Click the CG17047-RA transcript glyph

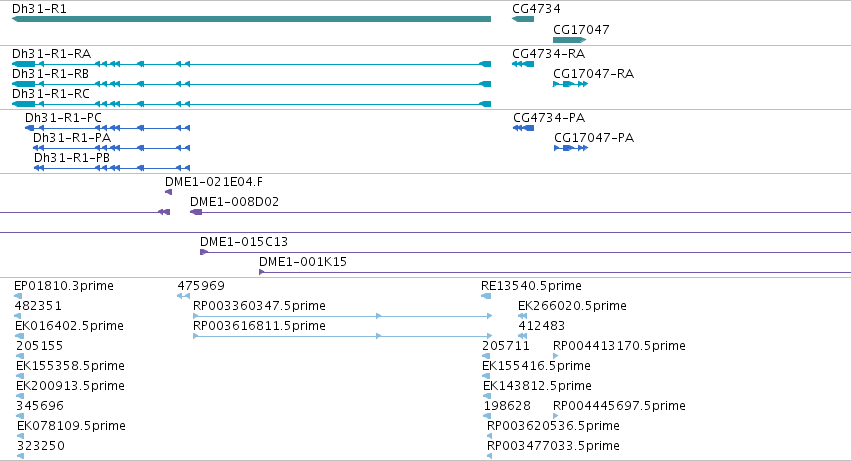(x=570, y=84)
